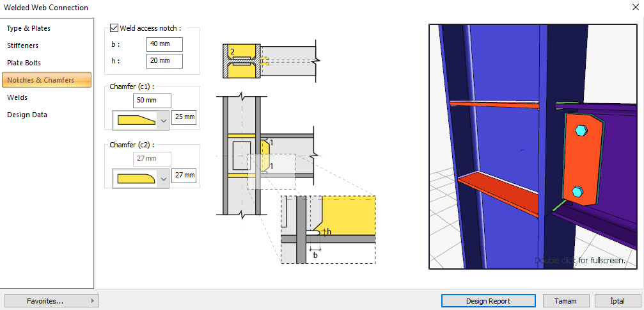644x310 pixels.
Task: Generate the Design Report
Action: pyautogui.click(x=489, y=301)
